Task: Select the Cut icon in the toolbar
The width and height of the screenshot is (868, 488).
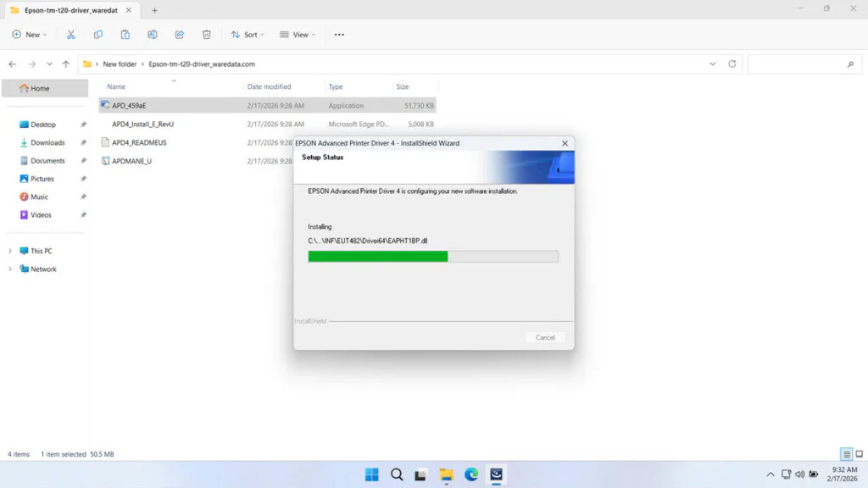Action: 71,34
